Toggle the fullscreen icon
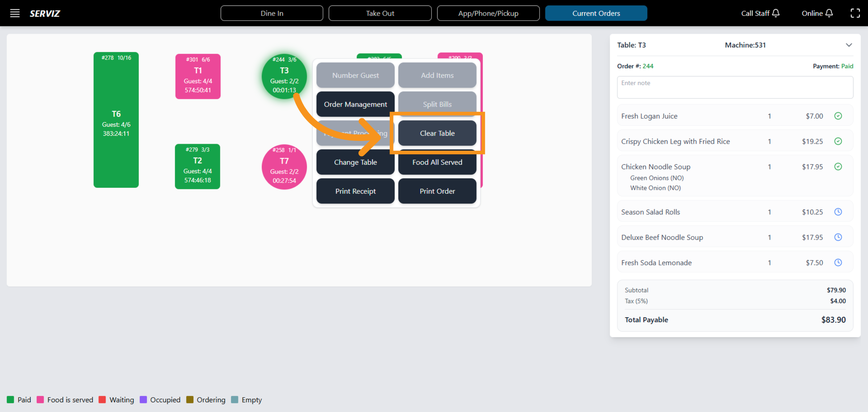Viewport: 868px width, 412px height. [x=855, y=13]
